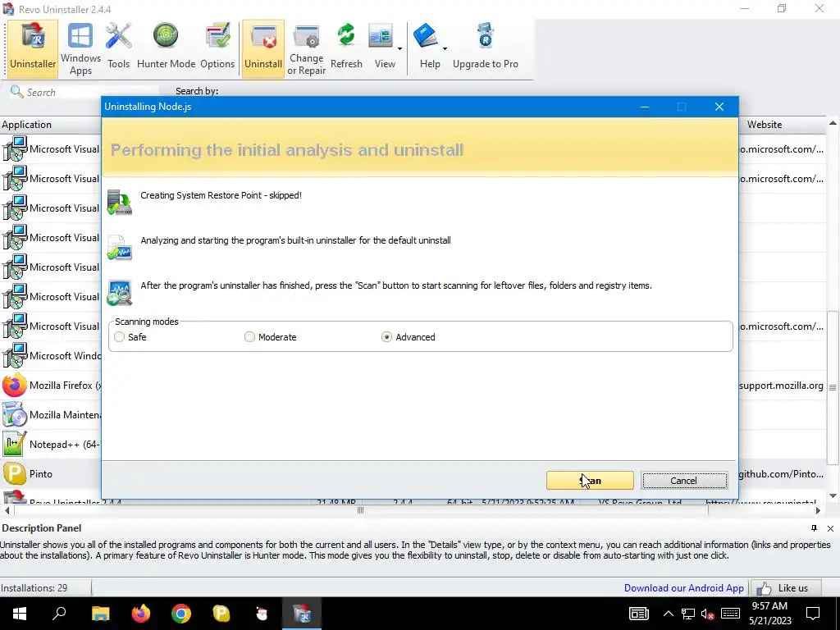This screenshot has width=840, height=630.
Task: Click horizontal scrollbar left arrow
Action: [x=7, y=510]
